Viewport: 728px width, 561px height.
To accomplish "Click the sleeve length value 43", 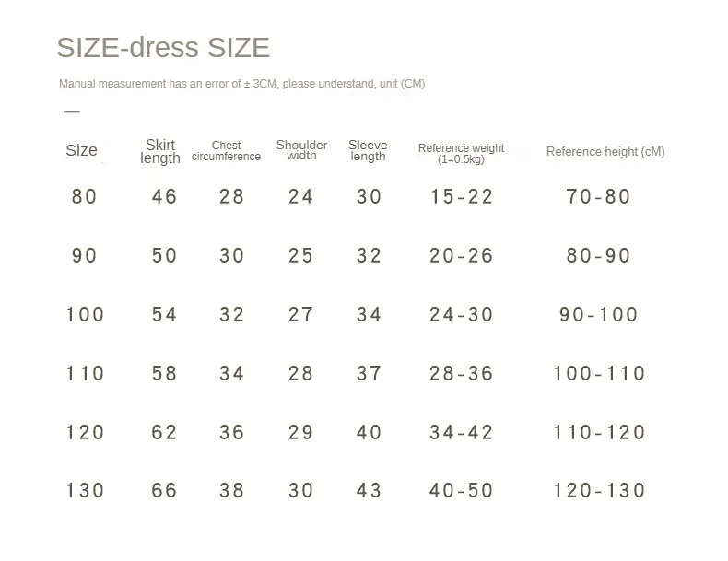I will coord(370,490).
